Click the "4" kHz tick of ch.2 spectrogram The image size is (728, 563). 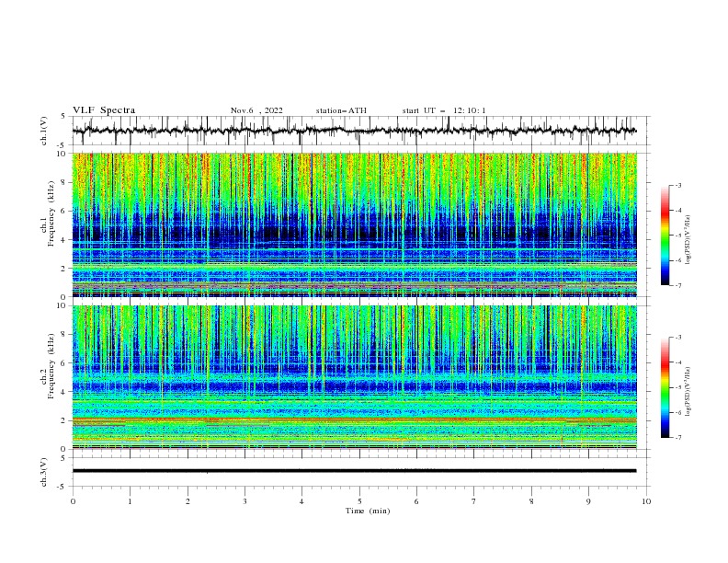tap(64, 392)
